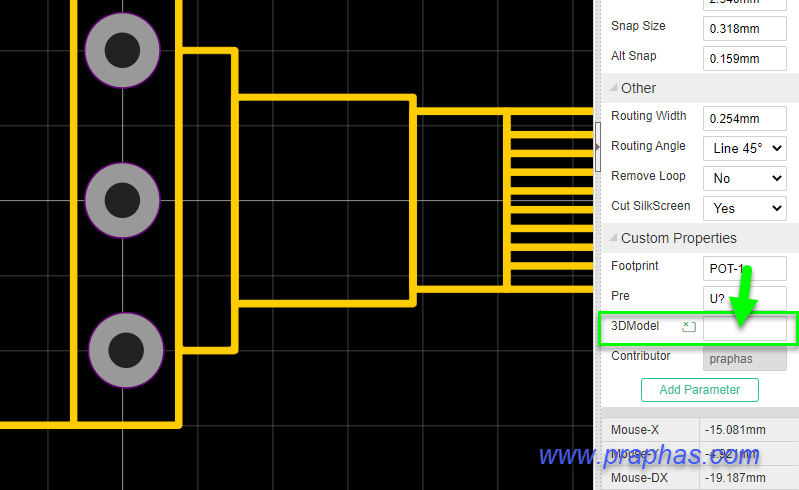Select the top through-hole pad
The height and width of the screenshot is (490, 799).
pyautogui.click(x=122, y=50)
